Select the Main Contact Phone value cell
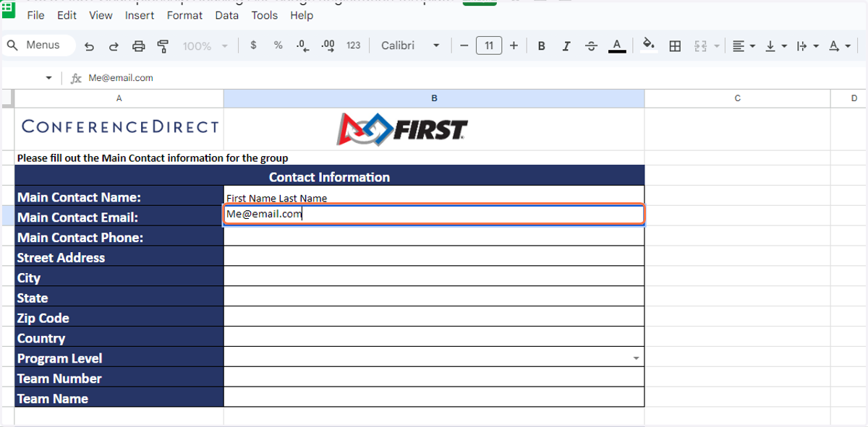 click(x=434, y=236)
